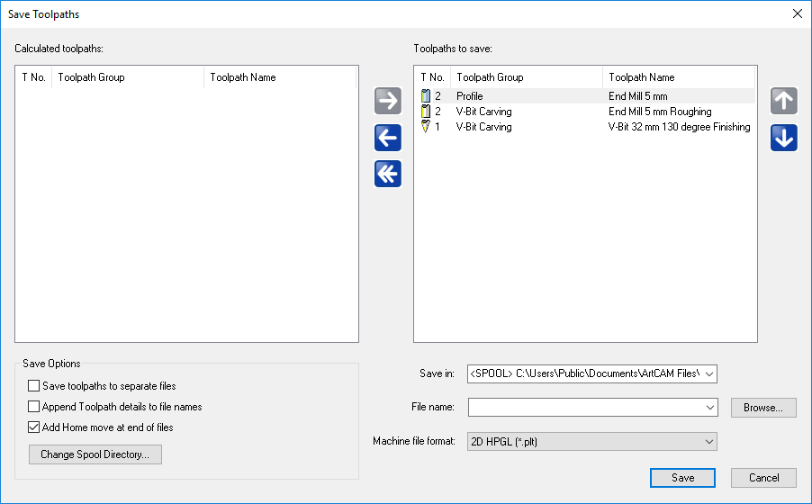The image size is (812, 504).
Task: Click the V-Bit tool icon in list
Action: (x=426, y=127)
